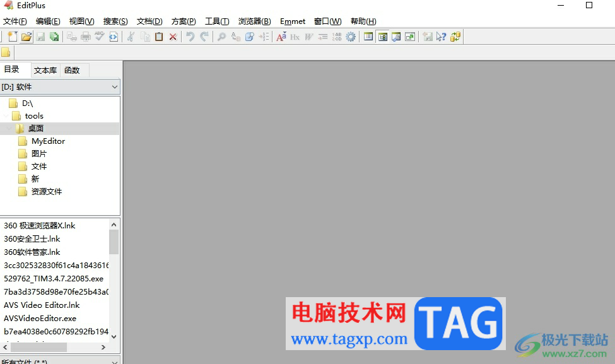Click the Replace A-to-B icon

236,37
